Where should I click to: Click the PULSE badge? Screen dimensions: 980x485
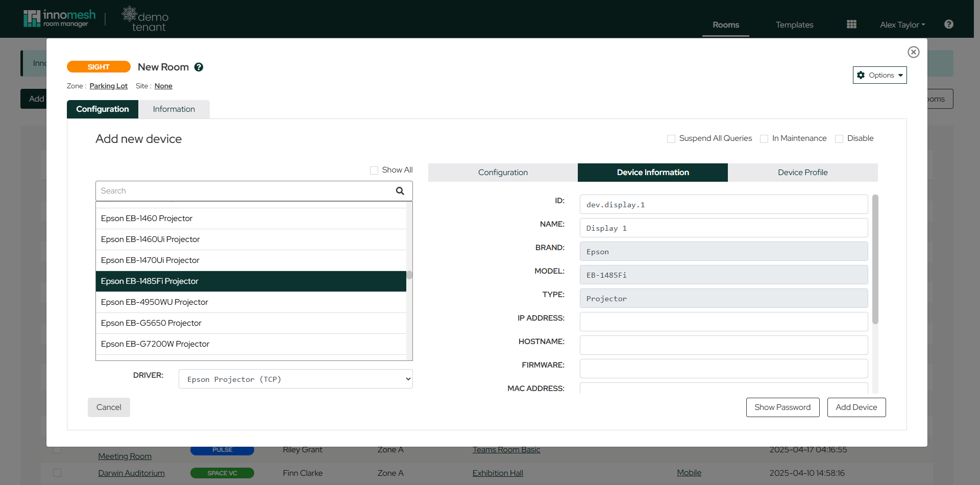pyautogui.click(x=222, y=450)
